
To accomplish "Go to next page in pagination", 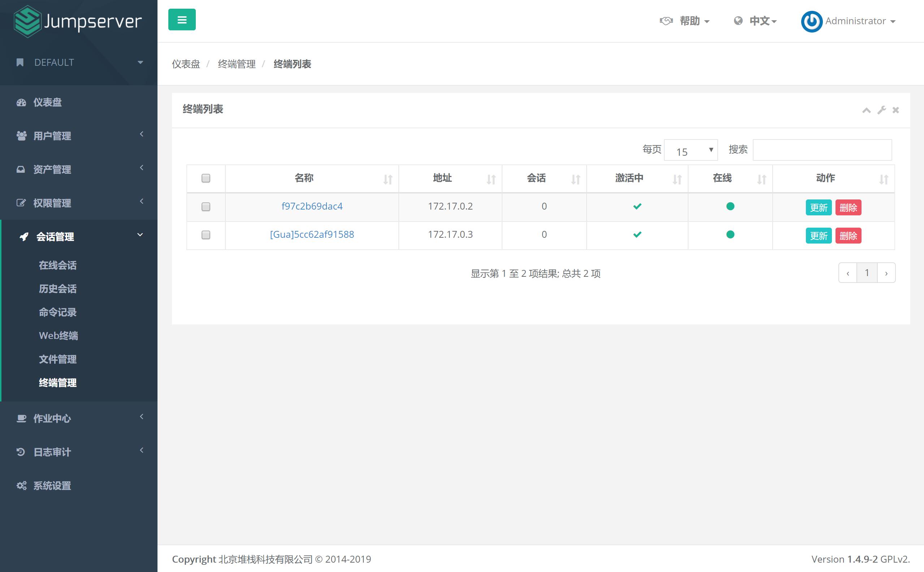I will point(886,273).
